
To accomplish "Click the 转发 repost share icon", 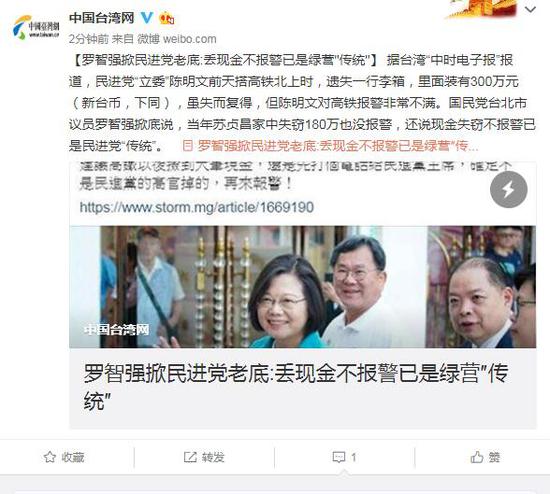I will click(190, 457).
